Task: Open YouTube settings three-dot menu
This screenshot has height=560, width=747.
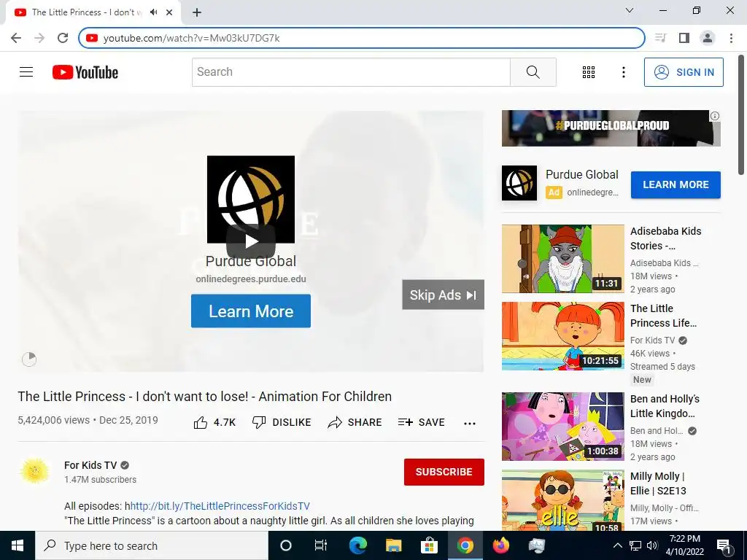Action: (623, 72)
